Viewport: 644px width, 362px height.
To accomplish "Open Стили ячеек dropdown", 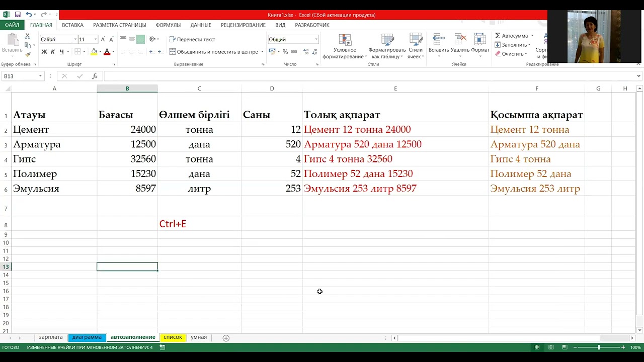I will coord(416,47).
